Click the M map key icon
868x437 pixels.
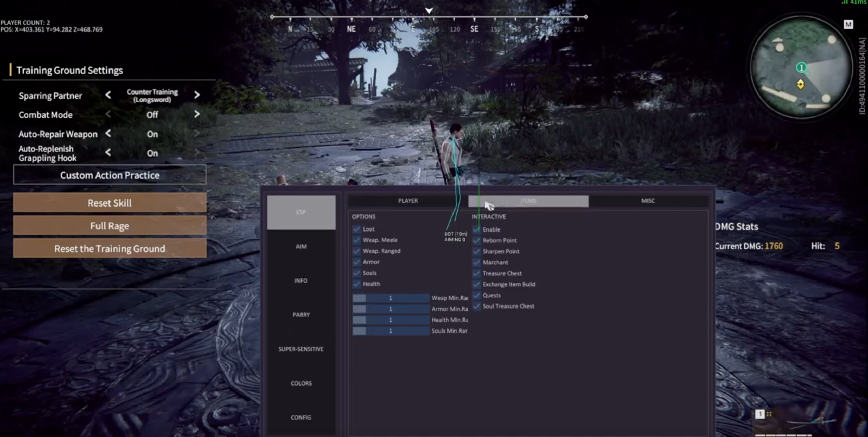pyautogui.click(x=848, y=24)
